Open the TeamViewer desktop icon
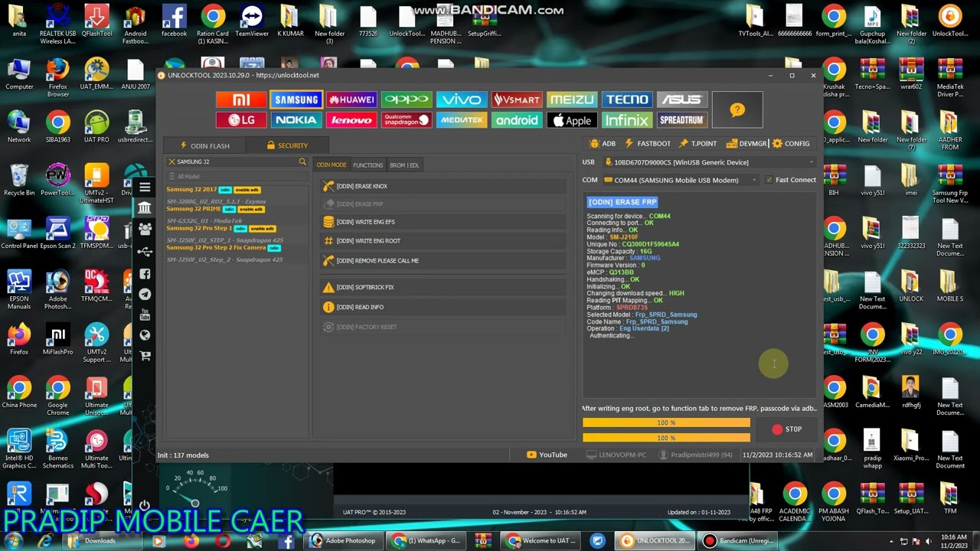Screen dimensions: 980x551 pyautogui.click(x=252, y=21)
